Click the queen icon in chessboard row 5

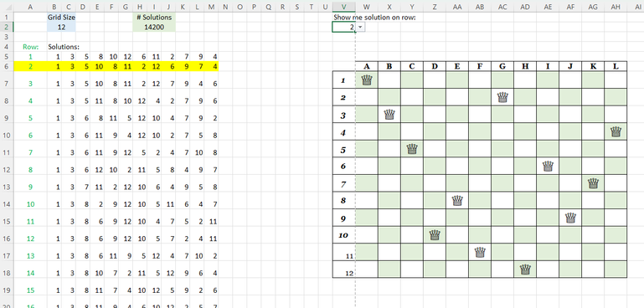(x=412, y=149)
